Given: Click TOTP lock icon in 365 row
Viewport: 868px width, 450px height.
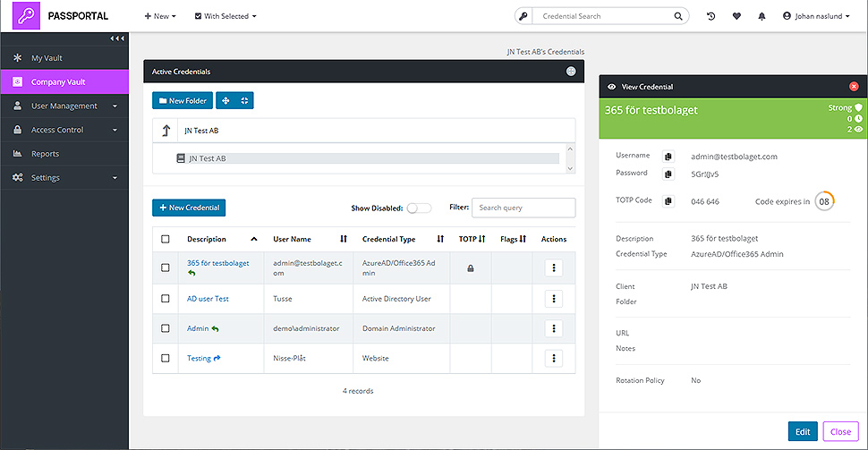Looking at the screenshot, I should click(x=471, y=268).
